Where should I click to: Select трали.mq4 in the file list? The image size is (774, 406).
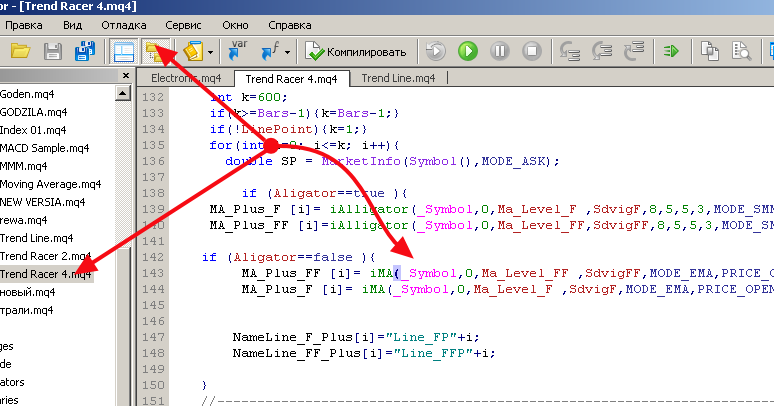(x=27, y=310)
